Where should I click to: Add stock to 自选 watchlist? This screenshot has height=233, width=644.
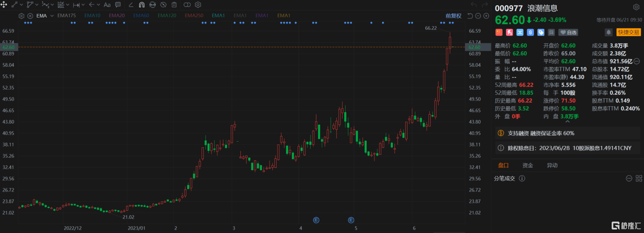pyautogui.click(x=569, y=32)
